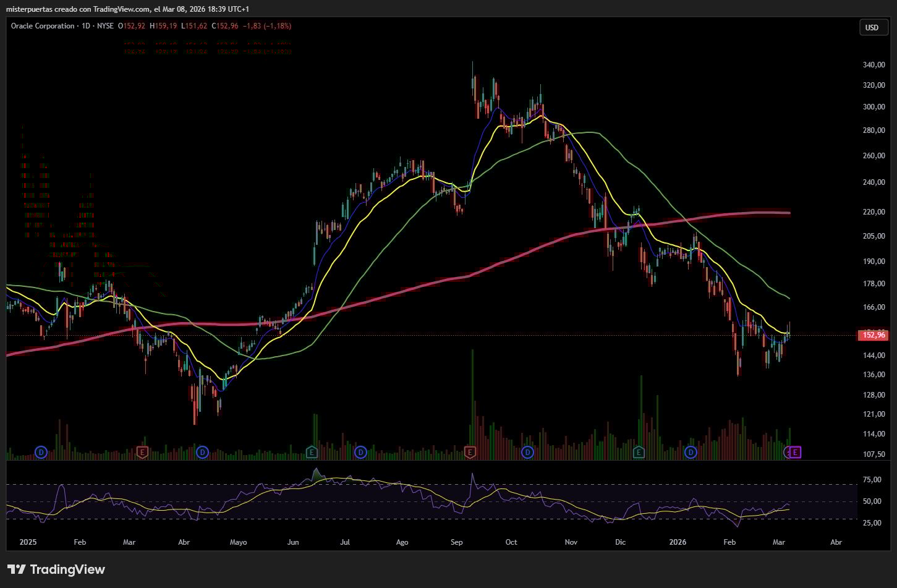897x588 pixels.
Task: Click the 280,00 price axis label
Action: [874, 130]
